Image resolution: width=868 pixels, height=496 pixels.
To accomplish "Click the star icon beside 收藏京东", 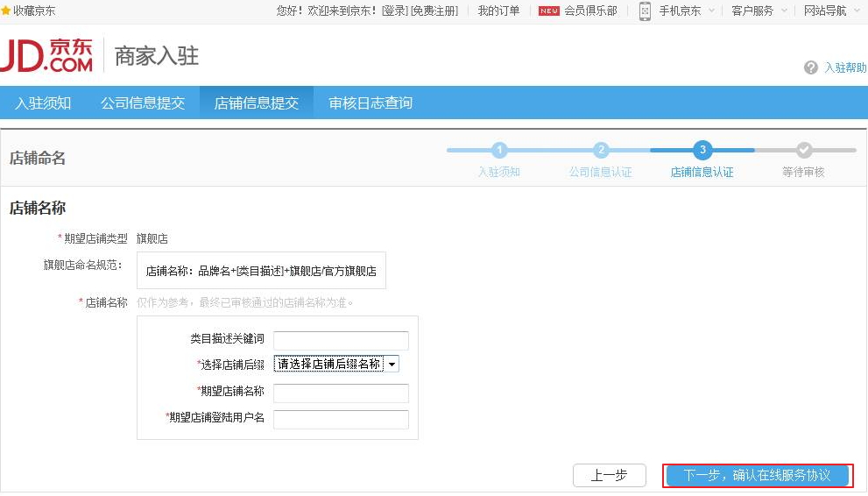I will coord(5,11).
